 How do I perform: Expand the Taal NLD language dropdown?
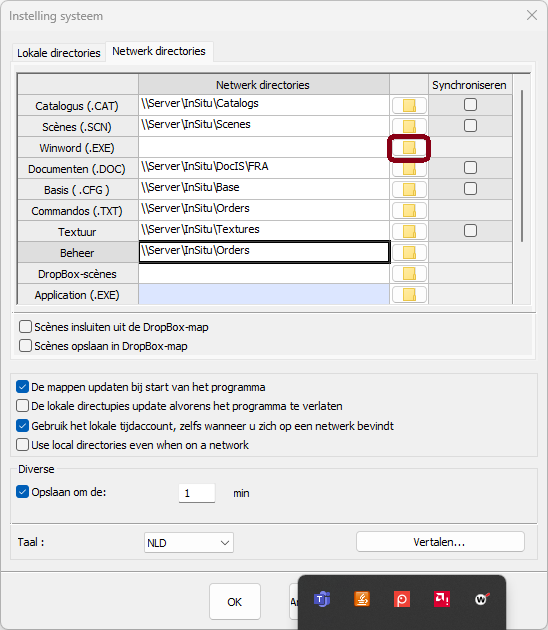coord(189,543)
